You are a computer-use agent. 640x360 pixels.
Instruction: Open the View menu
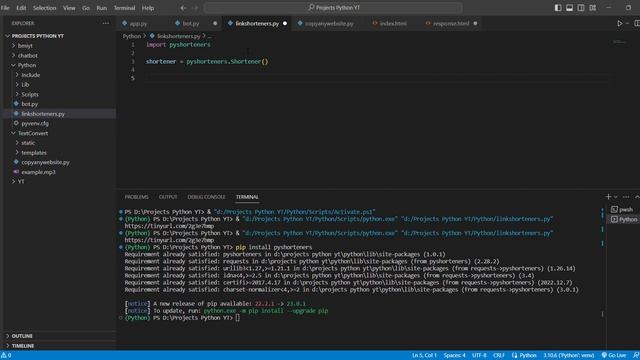(x=69, y=8)
